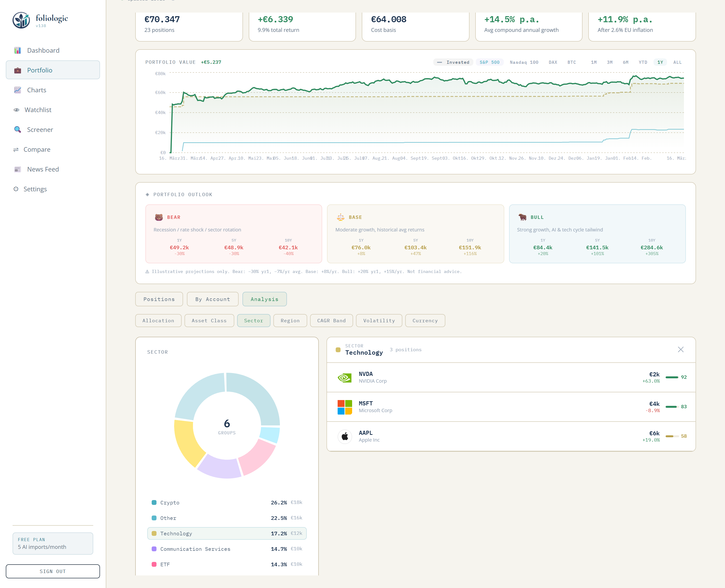Click the Sign Out button
Screen dimensions: 725x588
coord(53,571)
